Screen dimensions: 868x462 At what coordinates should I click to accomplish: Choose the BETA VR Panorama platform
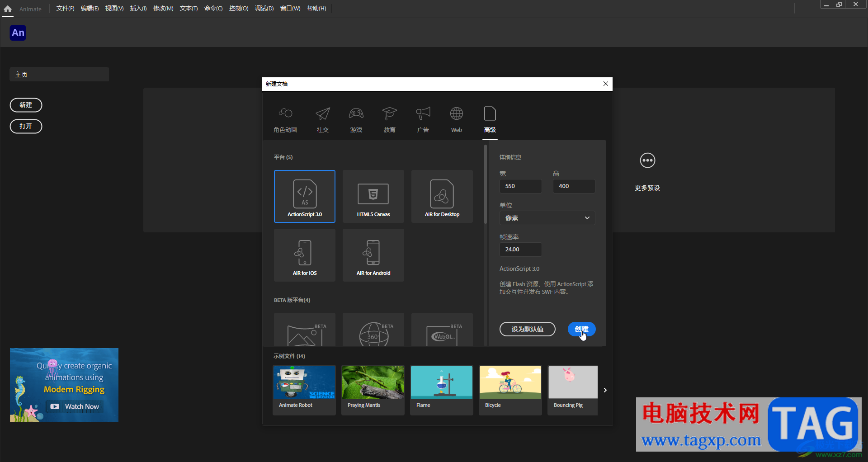305,330
